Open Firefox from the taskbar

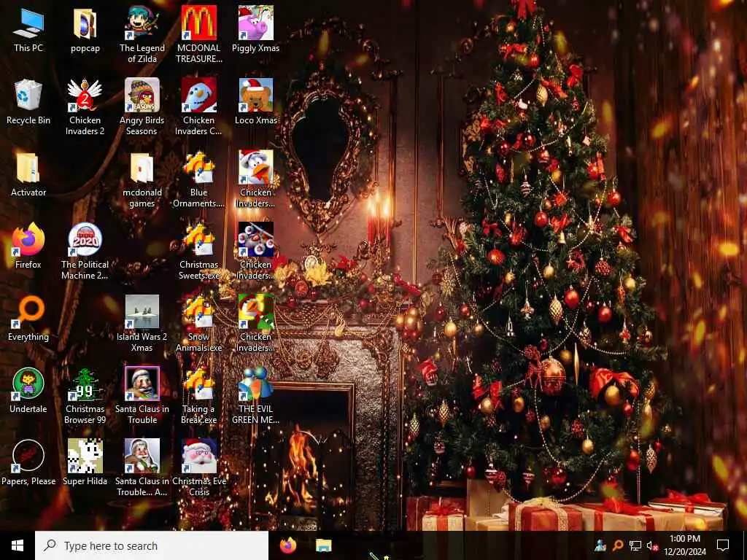pos(287,545)
